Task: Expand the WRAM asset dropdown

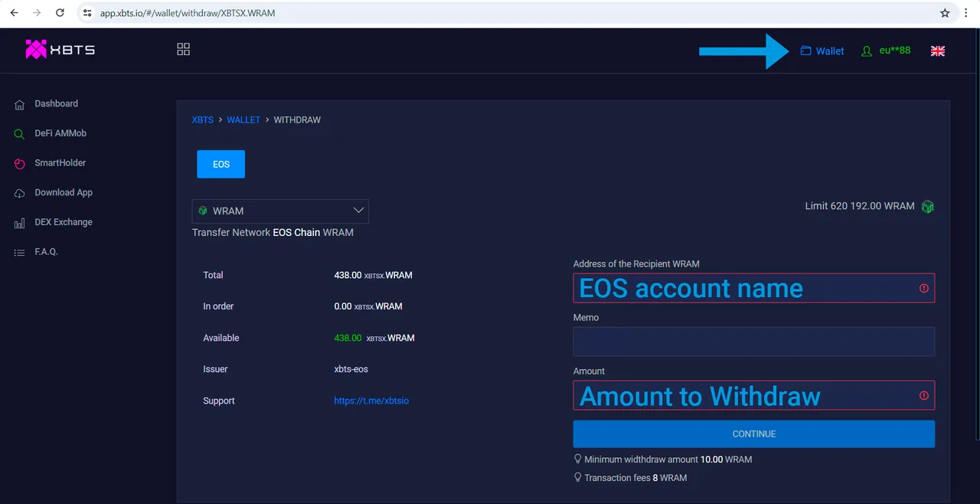Action: [280, 211]
